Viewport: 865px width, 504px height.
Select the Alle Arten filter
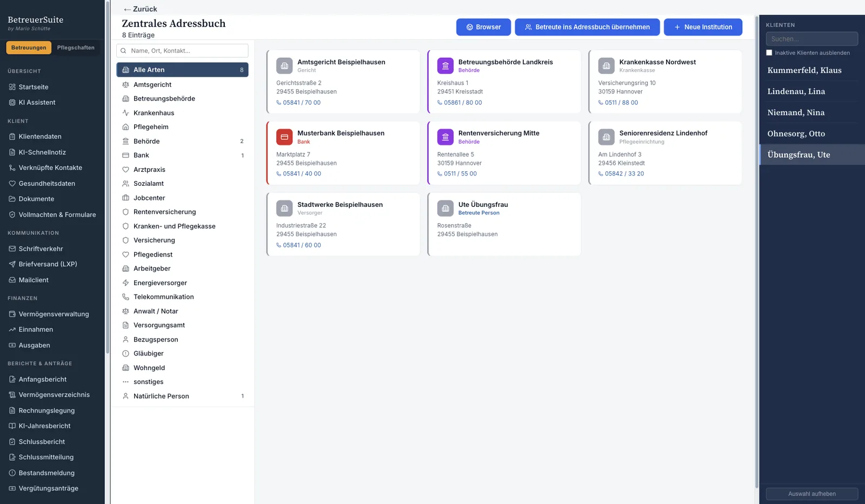182,70
